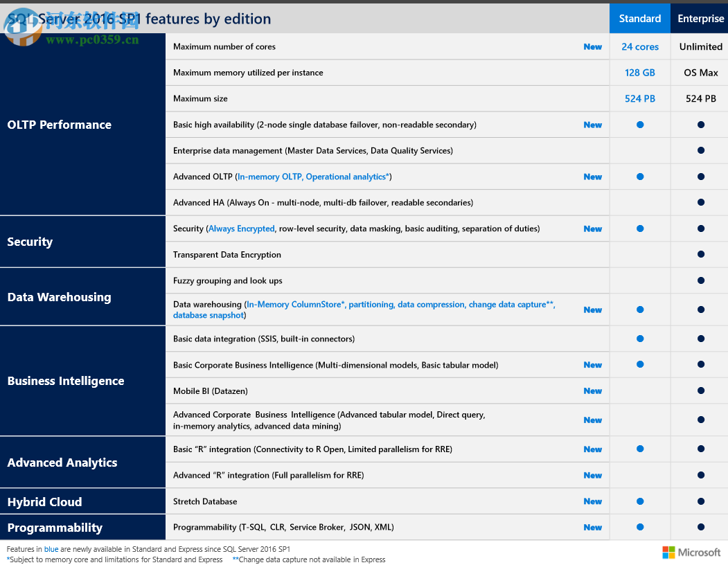Viewport: 728px width, 565px height.
Task: Click the Microsoft logo
Action: tap(691, 552)
